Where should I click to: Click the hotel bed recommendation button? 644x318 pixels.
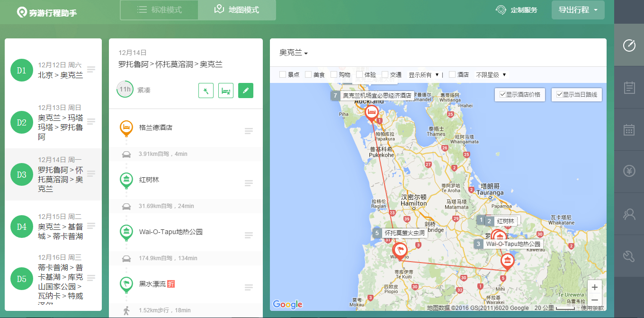[x=226, y=91]
